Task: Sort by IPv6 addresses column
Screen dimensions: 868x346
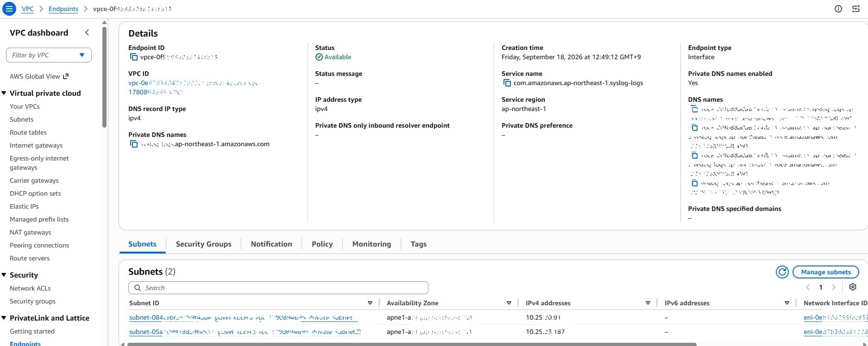Action: click(786, 303)
